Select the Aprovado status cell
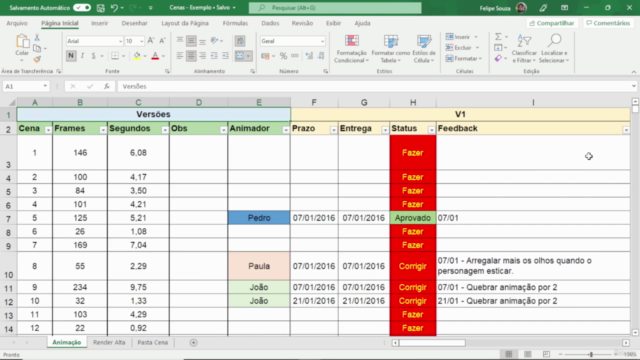The height and width of the screenshot is (360, 640). [x=413, y=218]
